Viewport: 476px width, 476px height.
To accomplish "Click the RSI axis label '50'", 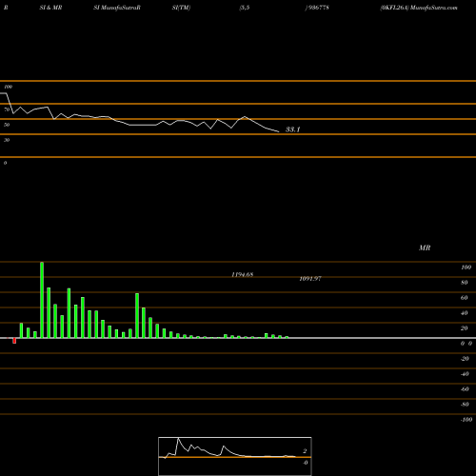I will (x=7, y=125).
